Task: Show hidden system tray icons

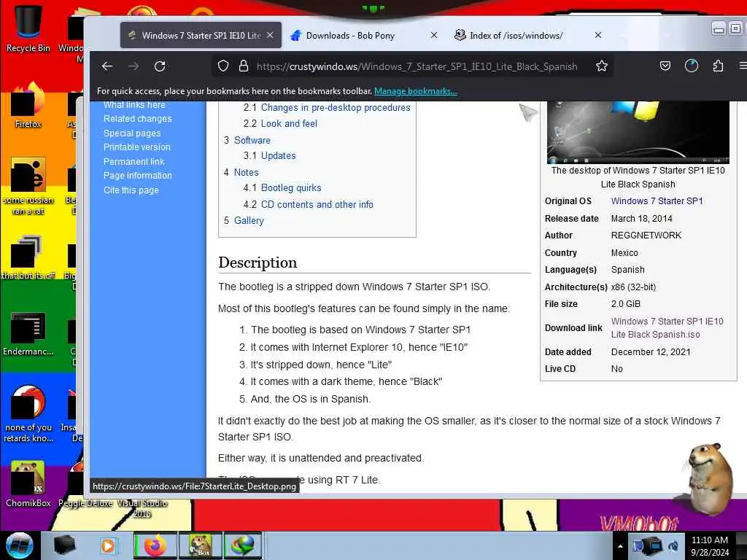Action: 620,546
